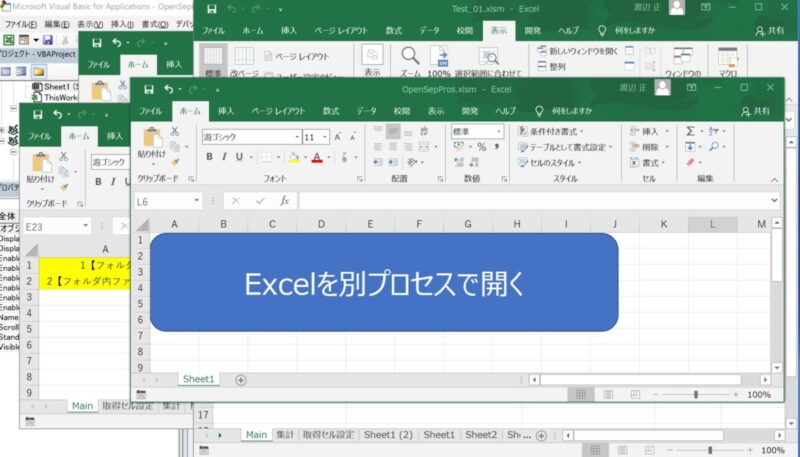The height and width of the screenshot is (457, 800).
Task: Click the Clear eraser icon in 編集 group
Action: coord(690,162)
